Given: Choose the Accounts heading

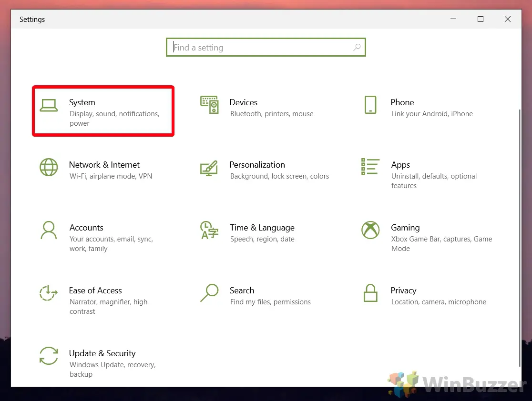Looking at the screenshot, I should (86, 228).
